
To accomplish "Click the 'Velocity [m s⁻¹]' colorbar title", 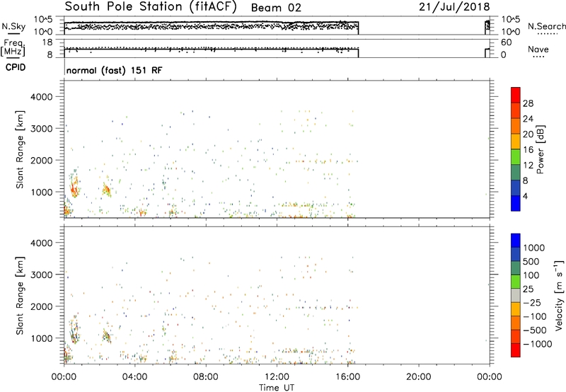I will [x=559, y=295].
